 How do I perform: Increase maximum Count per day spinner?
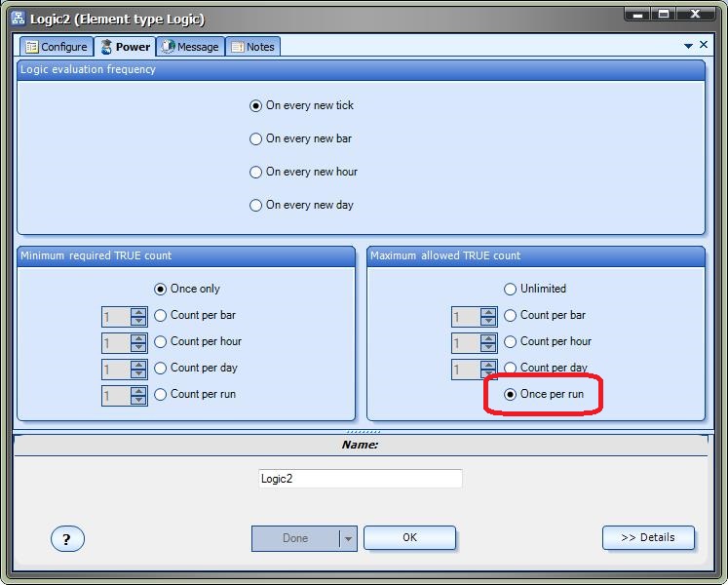tap(488, 366)
